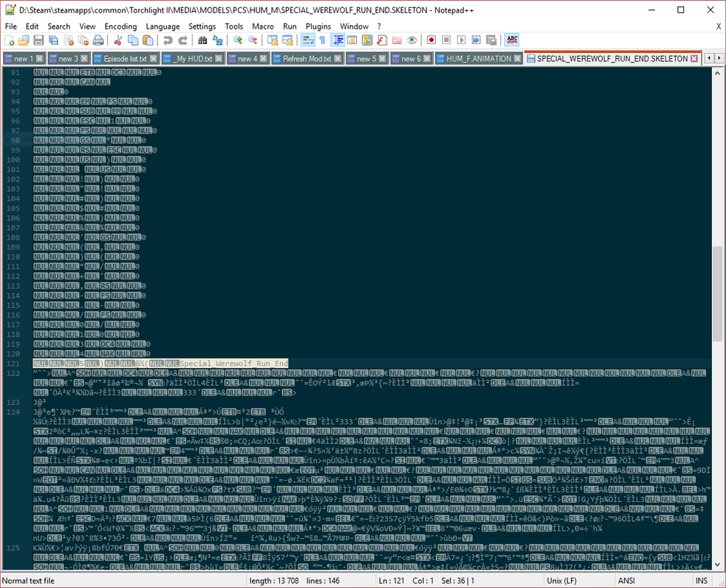Toggle Show All Characters pilcrow icon

(x=323, y=40)
